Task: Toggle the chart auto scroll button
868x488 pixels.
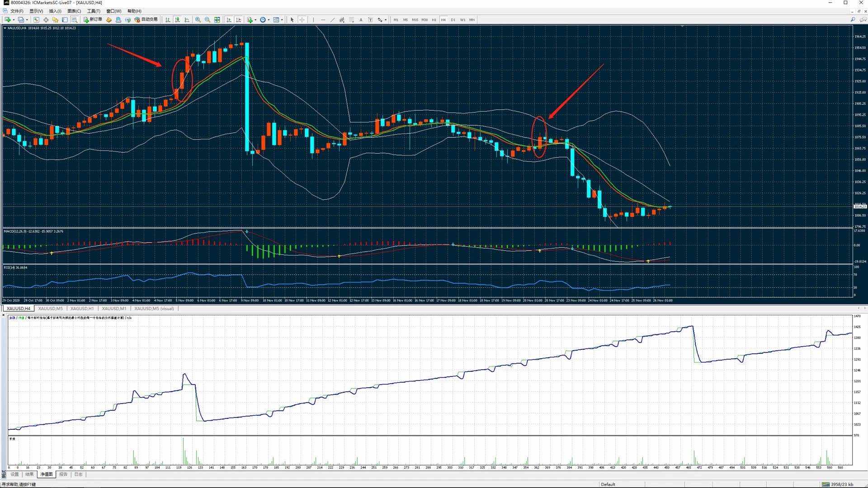Action: coord(229,20)
